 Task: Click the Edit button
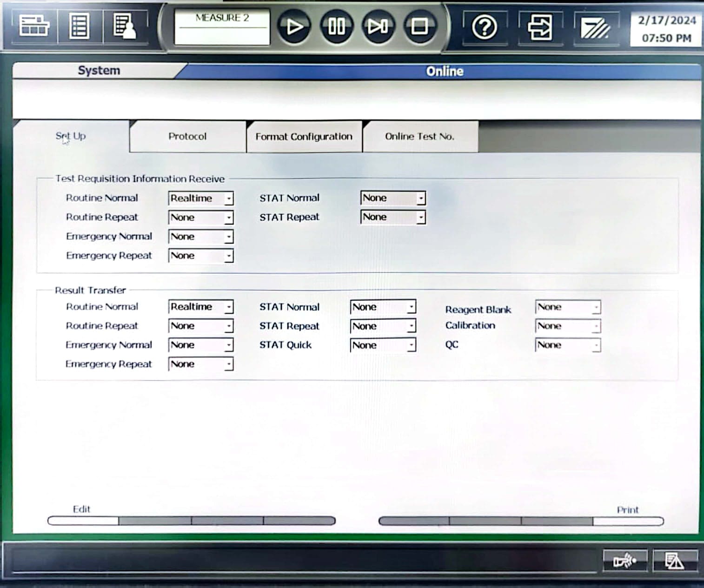[x=83, y=521]
